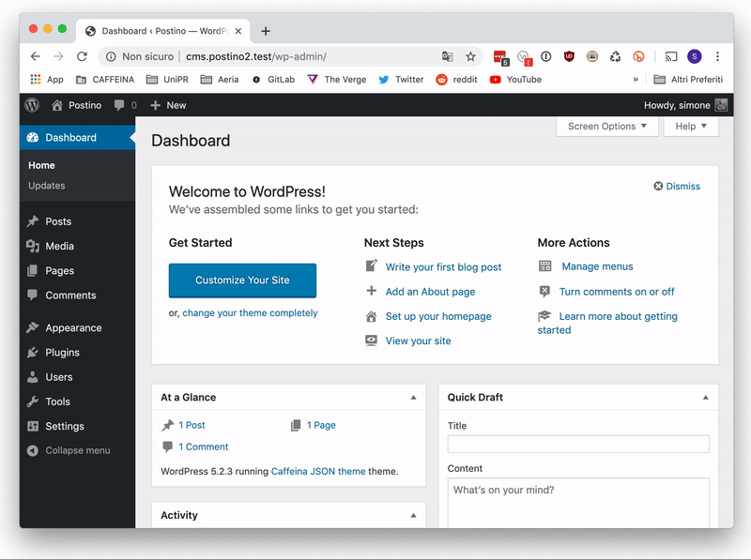Open Chrome three-dot menu

717,56
